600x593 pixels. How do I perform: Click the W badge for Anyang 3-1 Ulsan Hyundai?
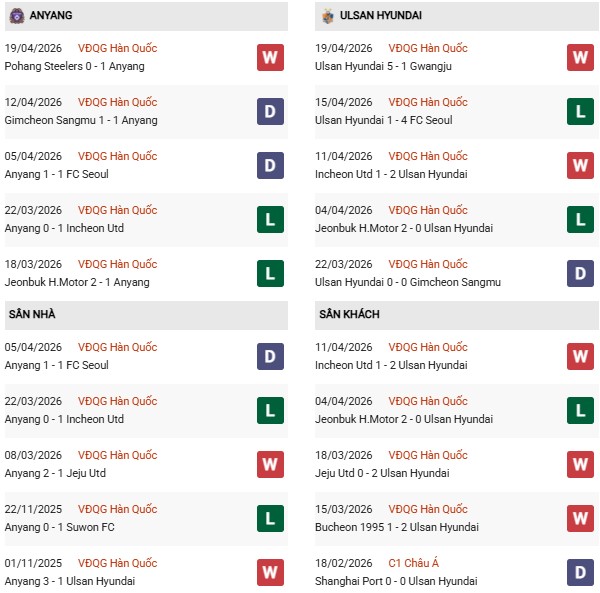tap(270, 572)
